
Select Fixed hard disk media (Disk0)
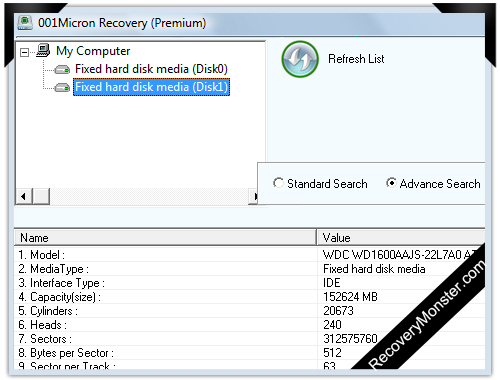tap(151, 69)
